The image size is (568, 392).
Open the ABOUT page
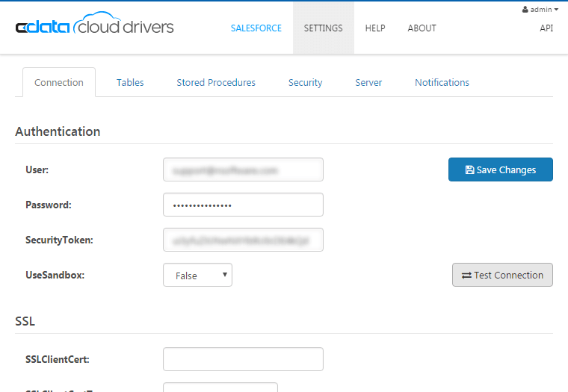[422, 28]
